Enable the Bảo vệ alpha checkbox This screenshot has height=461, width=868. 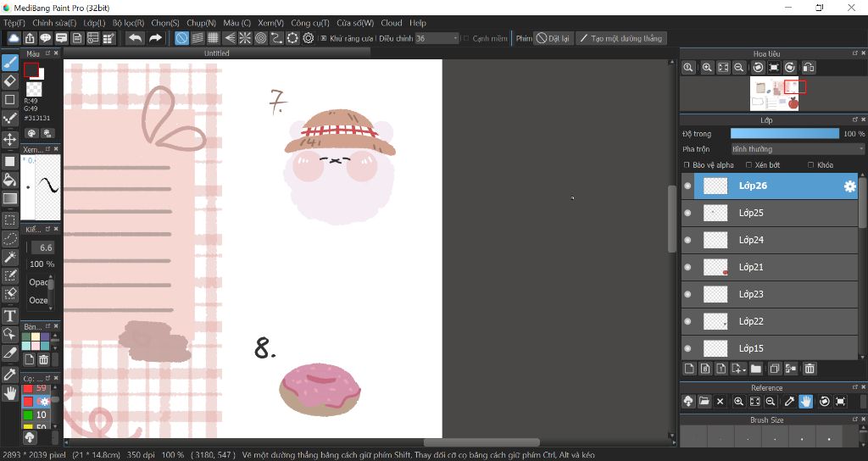pyautogui.click(x=687, y=165)
